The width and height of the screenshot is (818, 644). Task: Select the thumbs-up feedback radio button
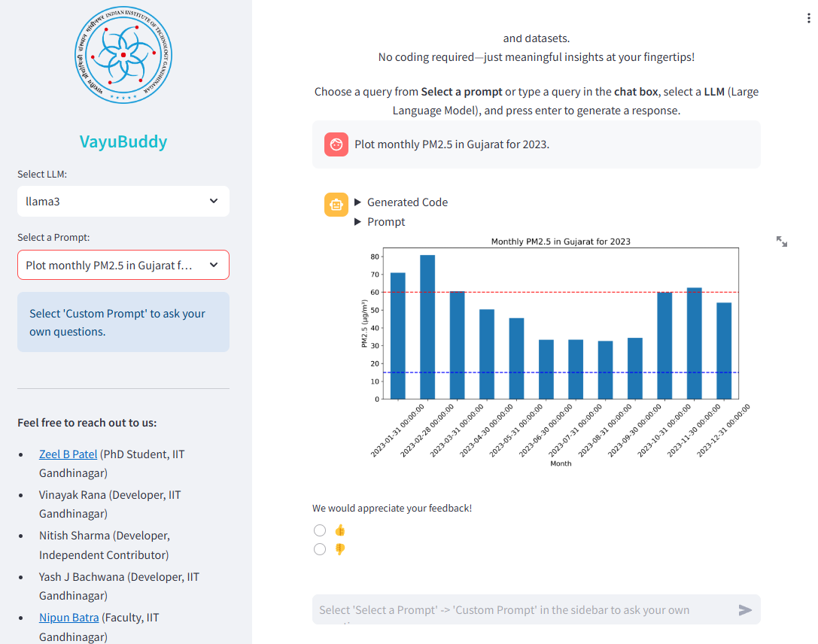(x=319, y=530)
